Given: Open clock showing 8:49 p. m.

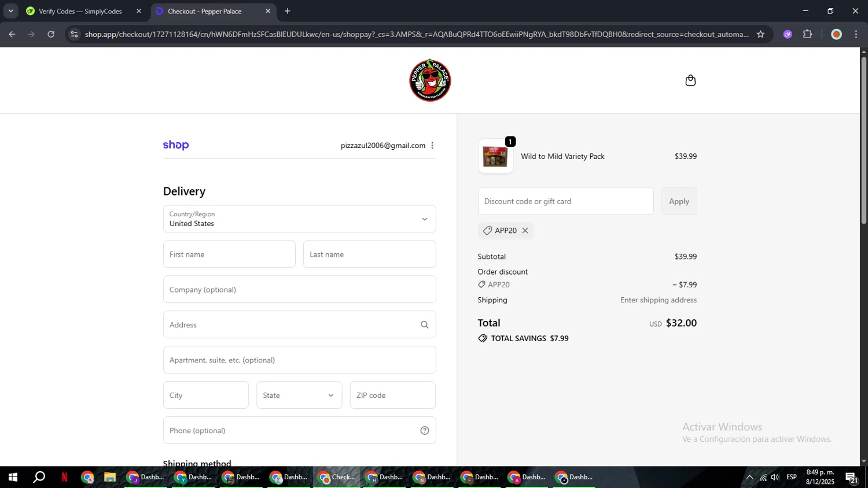Looking at the screenshot, I should [x=820, y=478].
